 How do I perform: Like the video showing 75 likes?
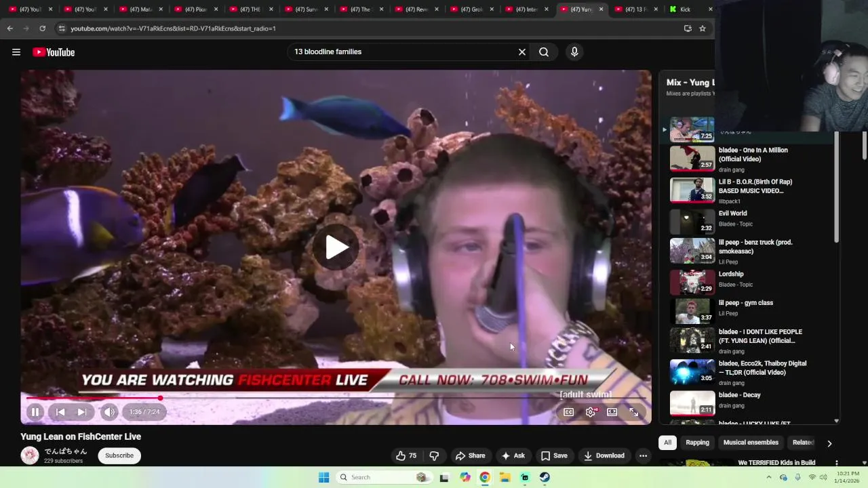(406, 455)
